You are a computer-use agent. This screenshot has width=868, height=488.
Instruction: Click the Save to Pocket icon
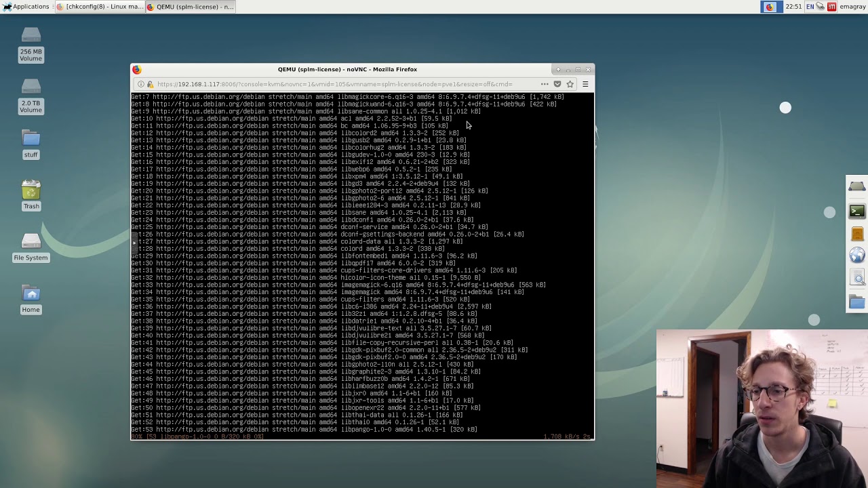click(557, 84)
